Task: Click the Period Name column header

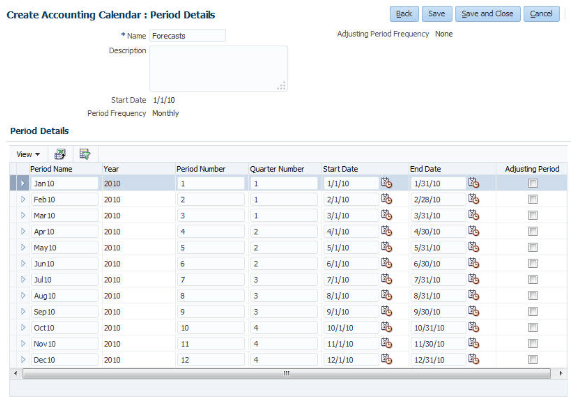Action: (x=51, y=169)
